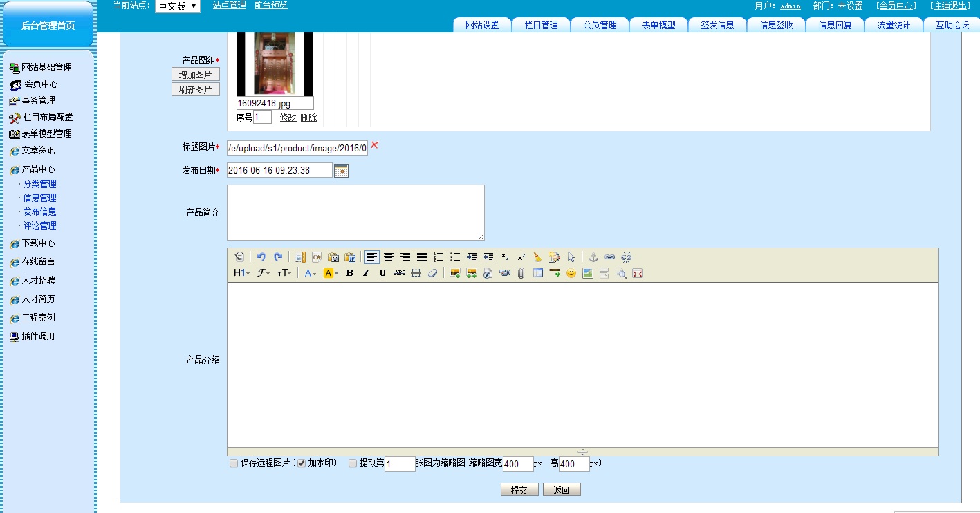Insert a table in the editor
This screenshot has height=513, width=980.
[538, 273]
